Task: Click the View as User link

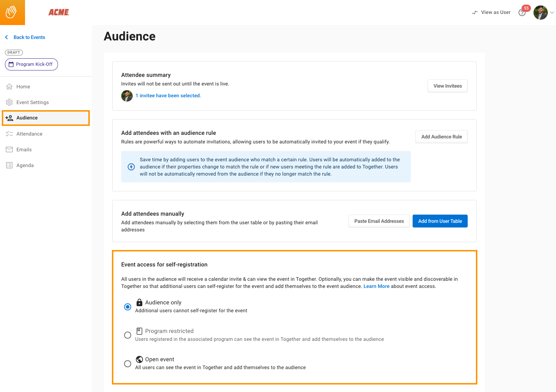Action: coord(496,12)
